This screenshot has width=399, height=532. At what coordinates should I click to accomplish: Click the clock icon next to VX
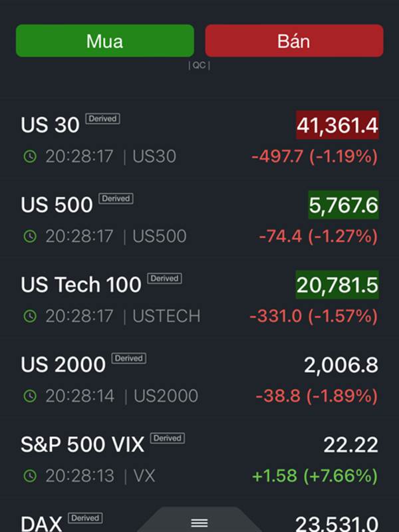(30, 476)
